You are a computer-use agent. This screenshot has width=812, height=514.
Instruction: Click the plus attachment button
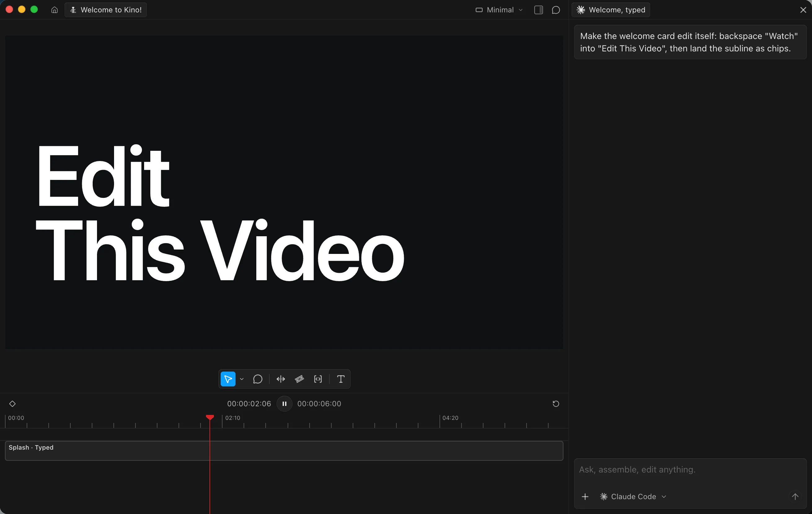point(585,496)
